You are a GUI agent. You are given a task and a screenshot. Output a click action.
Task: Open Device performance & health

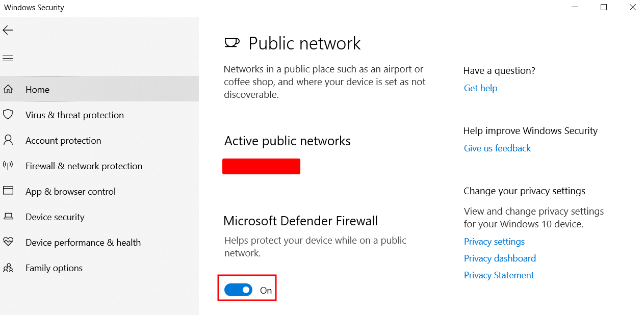tap(83, 242)
